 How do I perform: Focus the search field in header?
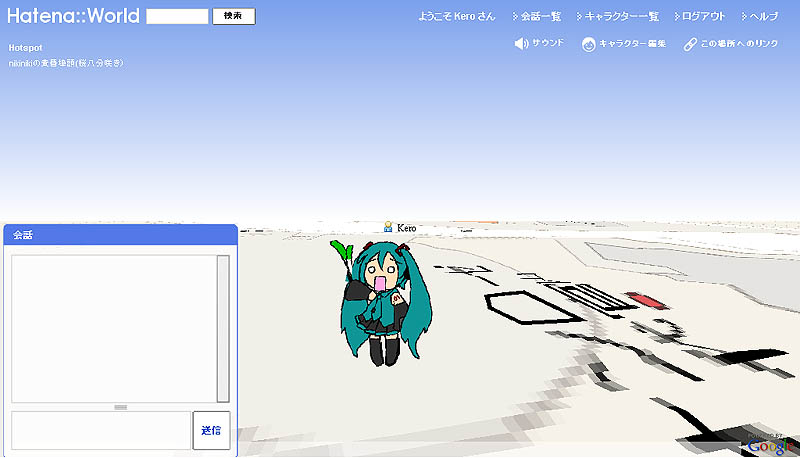coord(177,16)
